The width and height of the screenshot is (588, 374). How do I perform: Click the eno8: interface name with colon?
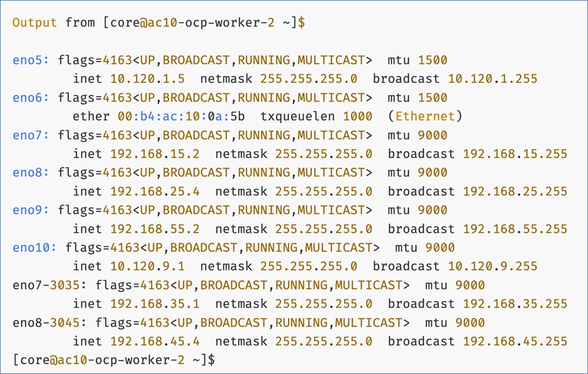pyautogui.click(x=30, y=173)
